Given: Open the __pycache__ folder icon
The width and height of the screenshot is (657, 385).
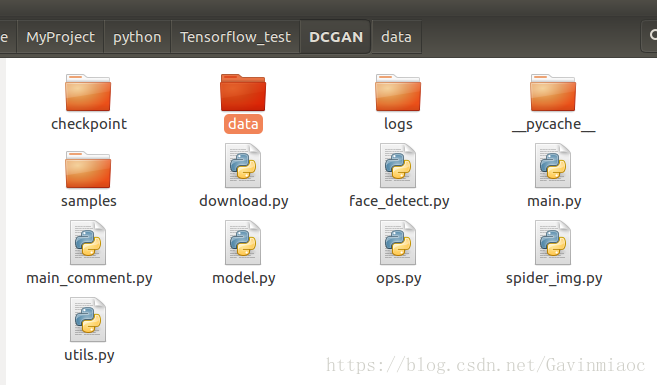Looking at the screenshot, I should click(x=553, y=93).
